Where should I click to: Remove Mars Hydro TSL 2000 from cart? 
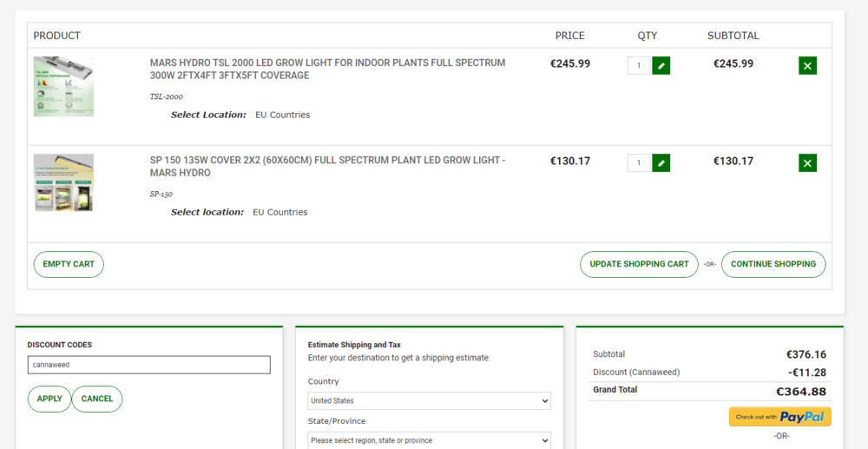pos(807,65)
